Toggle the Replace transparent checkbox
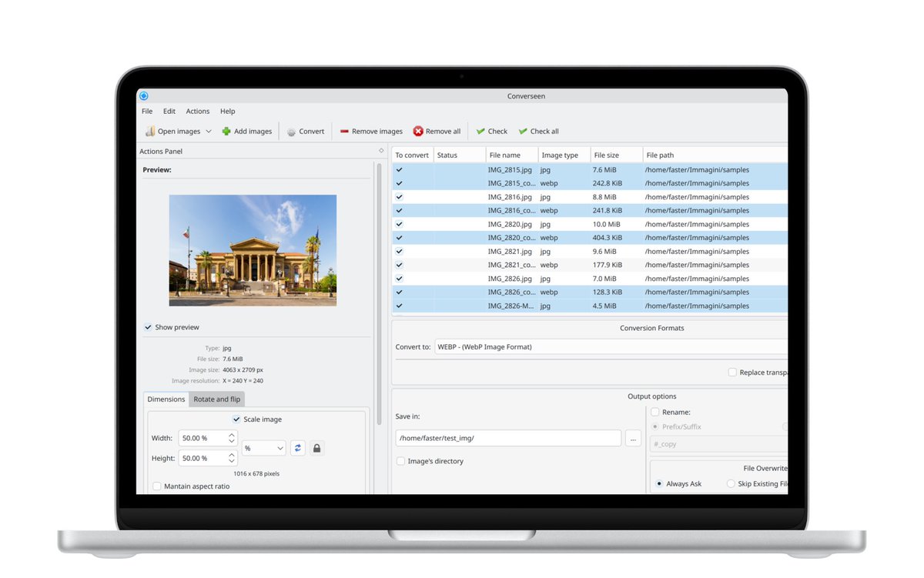 click(732, 373)
